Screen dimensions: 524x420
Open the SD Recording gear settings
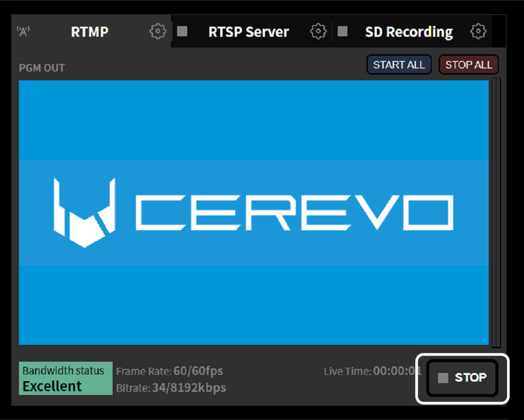coord(478,32)
